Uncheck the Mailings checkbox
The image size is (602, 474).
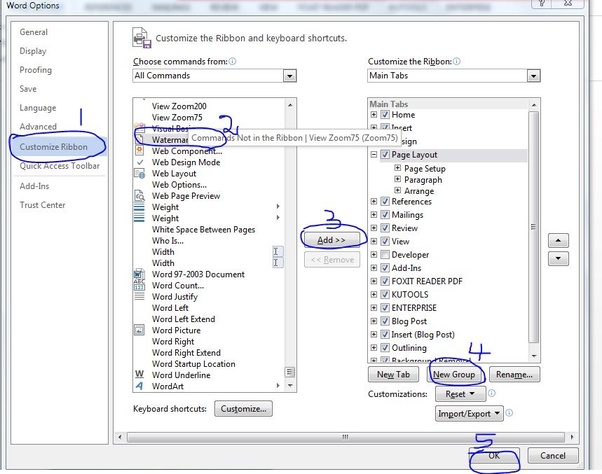tap(385, 215)
